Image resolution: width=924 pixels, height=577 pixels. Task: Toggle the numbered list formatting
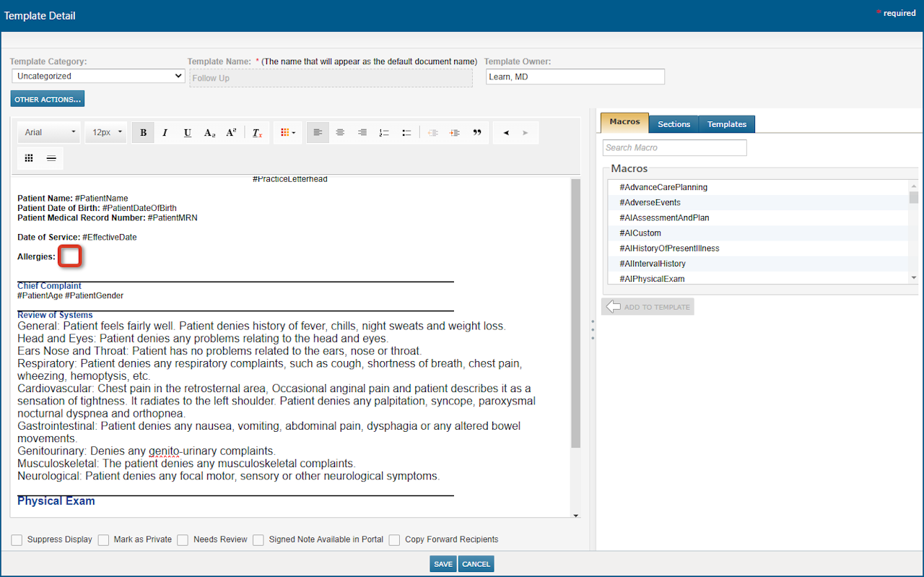(384, 132)
